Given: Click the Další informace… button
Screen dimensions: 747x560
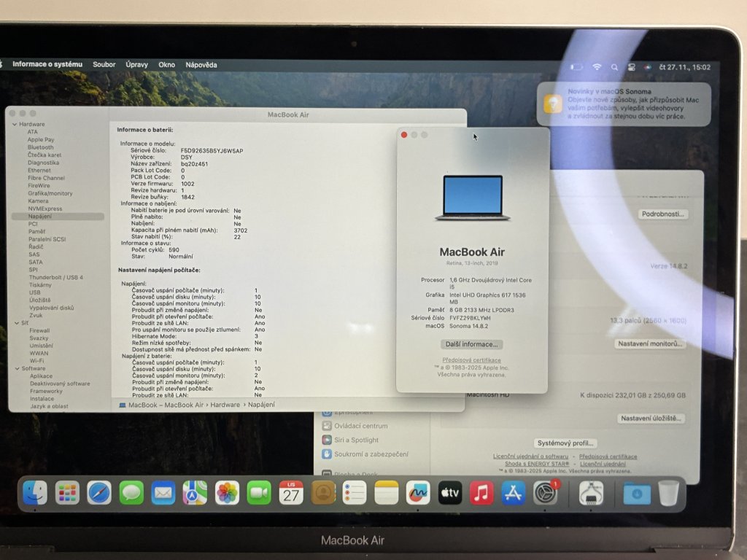Looking at the screenshot, I should 471,344.
